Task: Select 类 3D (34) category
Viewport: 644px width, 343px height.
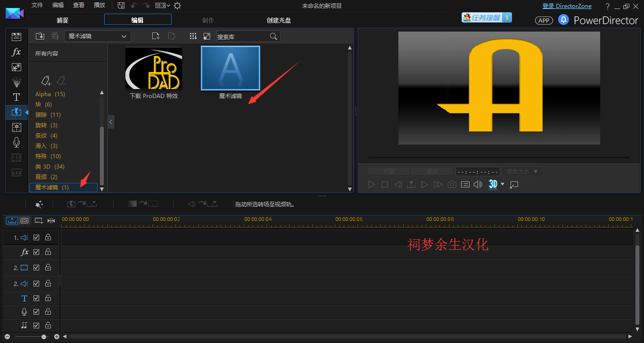Action: [x=50, y=167]
